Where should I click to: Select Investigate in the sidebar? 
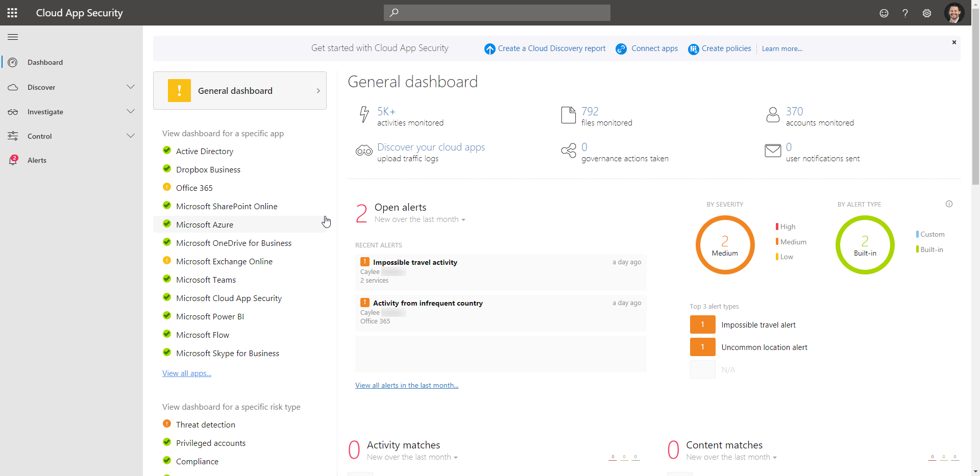point(71,112)
